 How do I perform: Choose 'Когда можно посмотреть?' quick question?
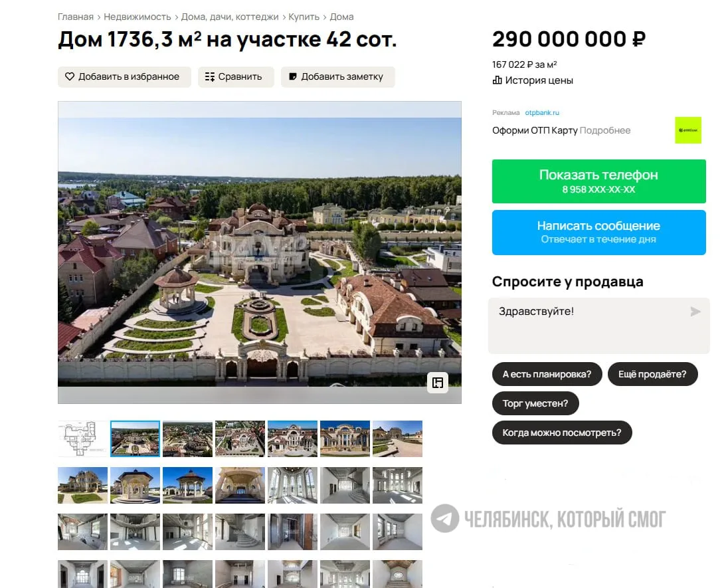click(x=562, y=433)
